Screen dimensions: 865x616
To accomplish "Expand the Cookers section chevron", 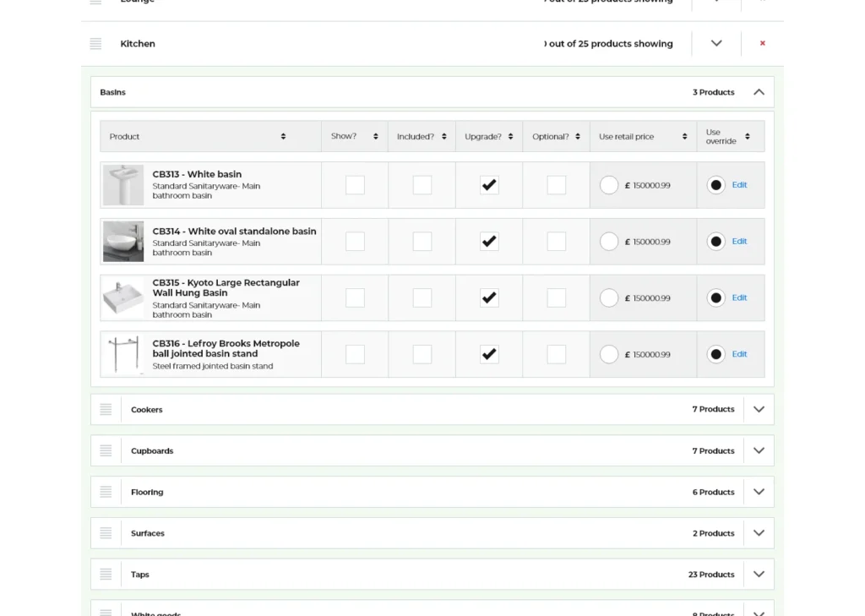I will pos(759,410).
